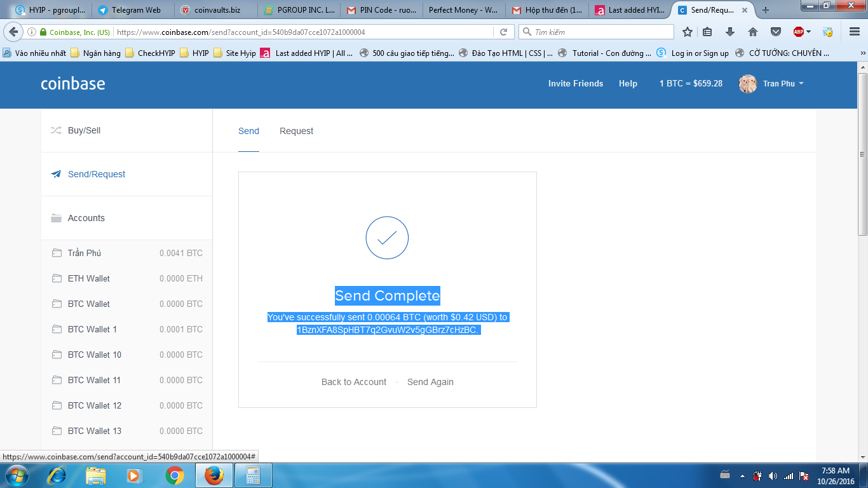Open the bookmarks list icon in toolbar
Screen dimensions: 868x488
707,32
